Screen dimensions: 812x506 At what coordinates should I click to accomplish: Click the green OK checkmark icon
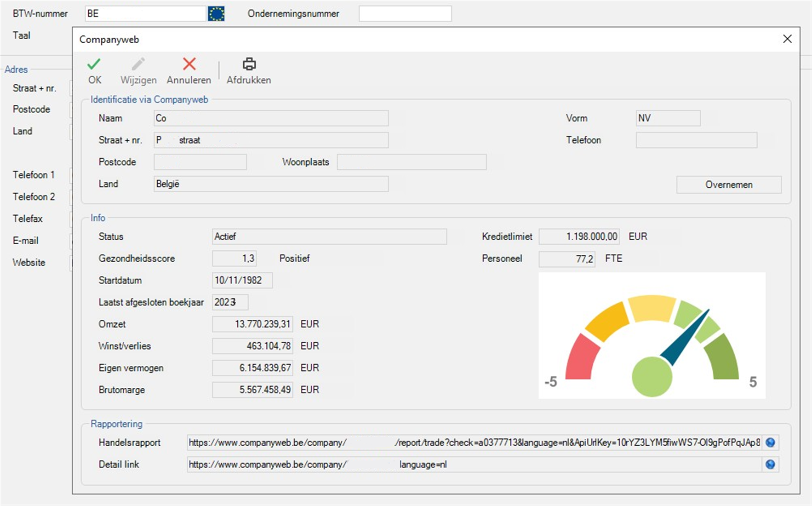(x=94, y=64)
